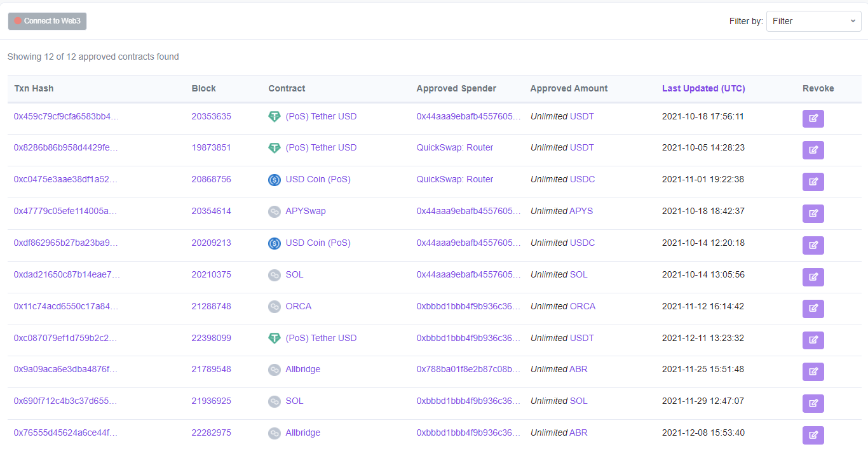Image resolution: width=868 pixels, height=449 pixels.
Task: Open transaction 0x9a09aca6e3dba4876f
Action: pos(66,369)
